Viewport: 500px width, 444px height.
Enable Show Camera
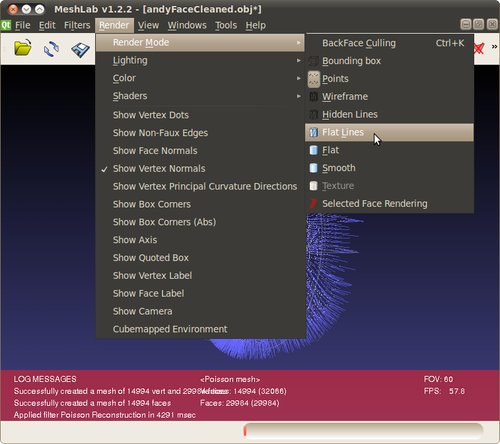tap(200, 311)
